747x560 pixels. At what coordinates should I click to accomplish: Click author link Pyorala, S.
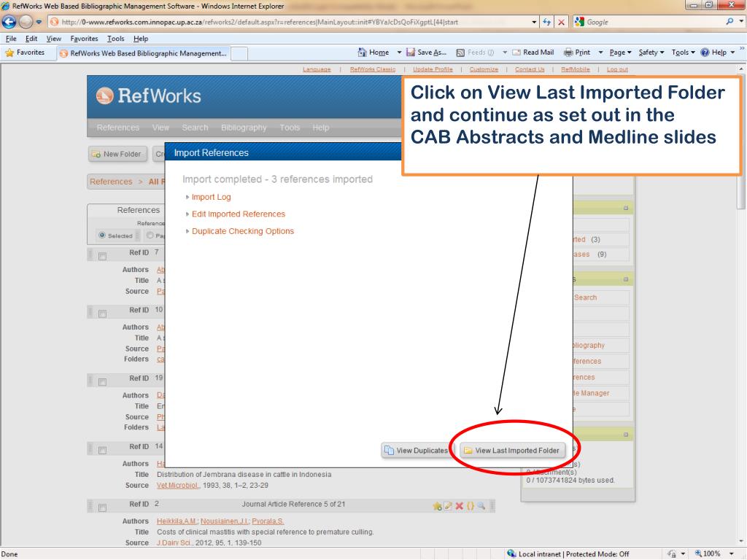coord(268,521)
